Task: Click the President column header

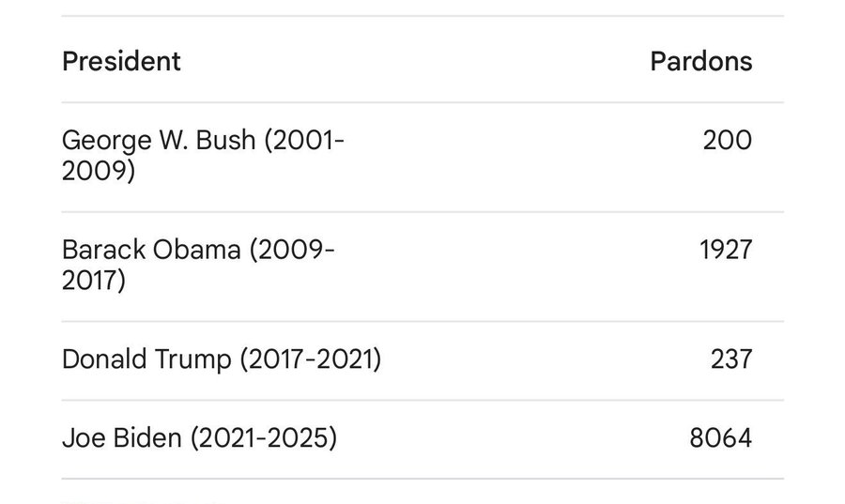Action: tap(121, 61)
